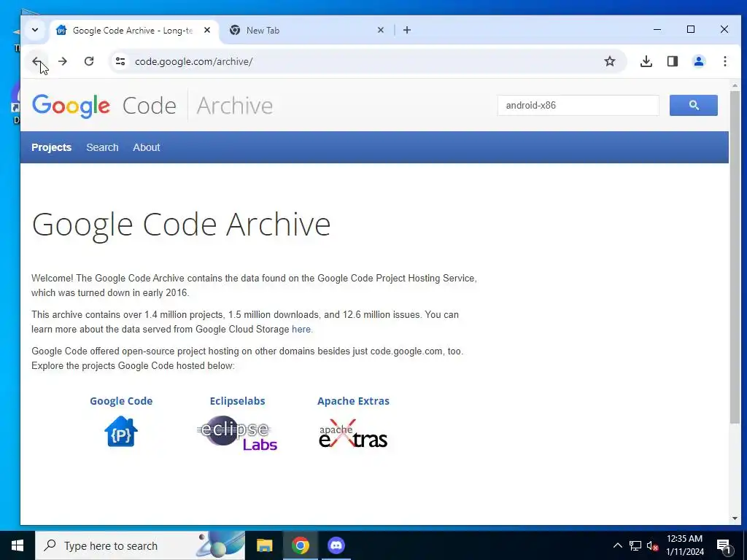Close the Google Code Archive tab
Image resolution: width=747 pixels, height=560 pixels.
point(206,30)
